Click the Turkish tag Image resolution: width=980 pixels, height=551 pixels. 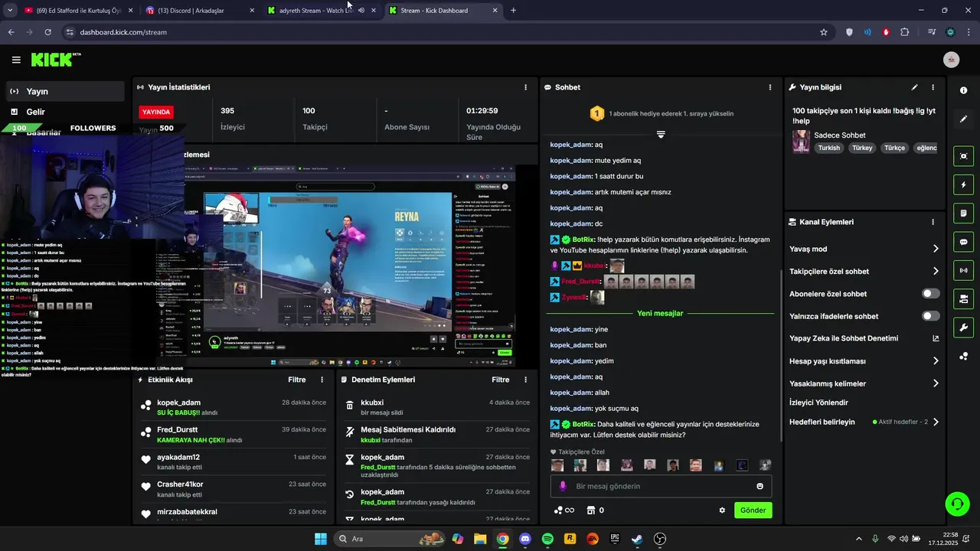point(829,148)
